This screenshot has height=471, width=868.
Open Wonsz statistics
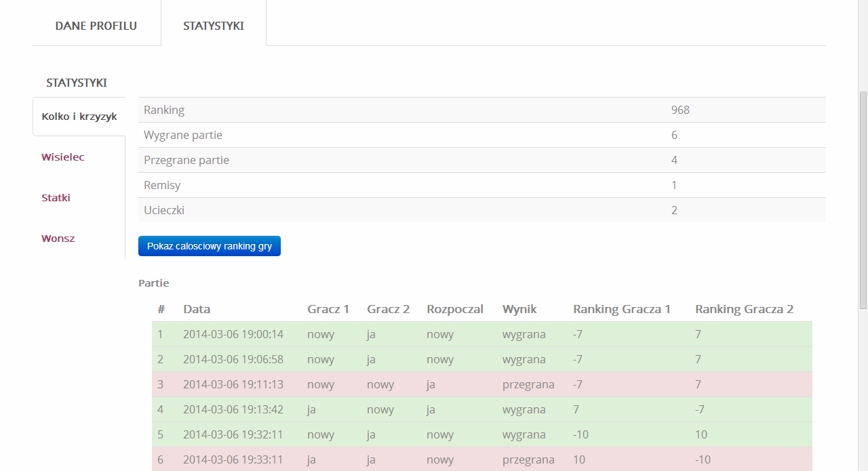click(x=58, y=239)
